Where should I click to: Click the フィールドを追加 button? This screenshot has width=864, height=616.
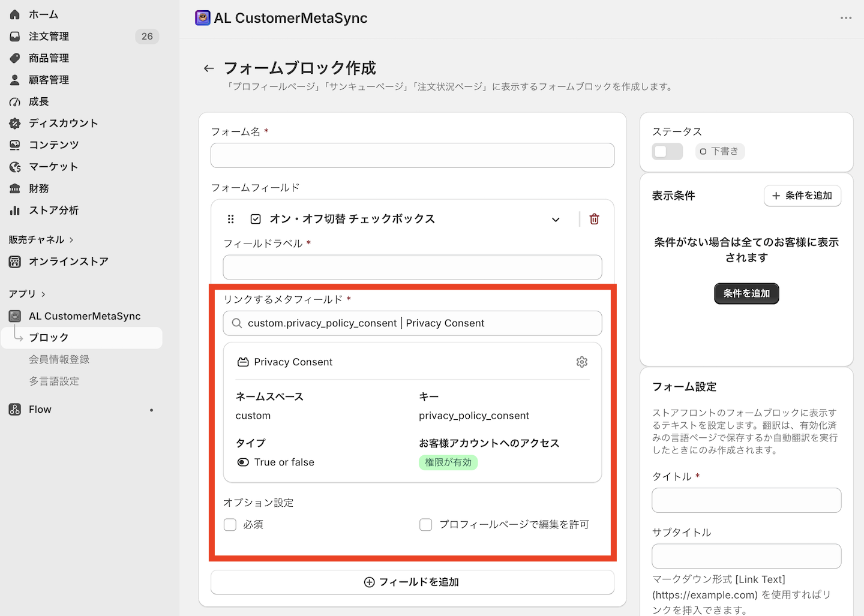[x=412, y=582]
